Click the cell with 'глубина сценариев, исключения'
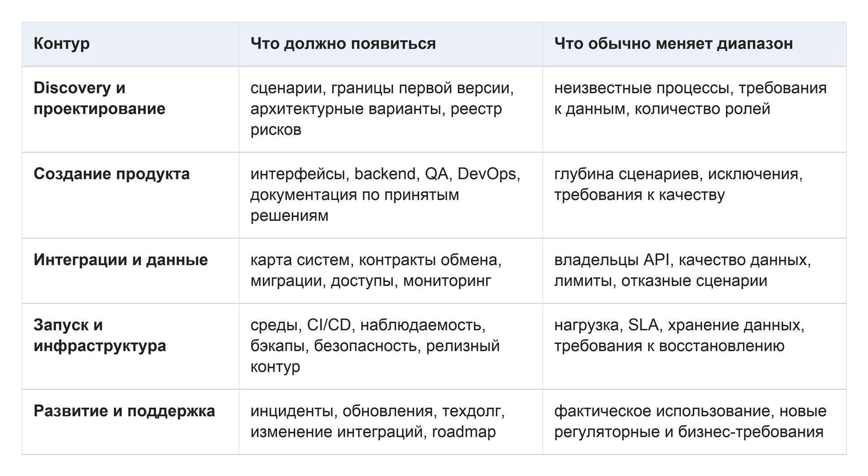The image size is (868, 476). coord(694,195)
